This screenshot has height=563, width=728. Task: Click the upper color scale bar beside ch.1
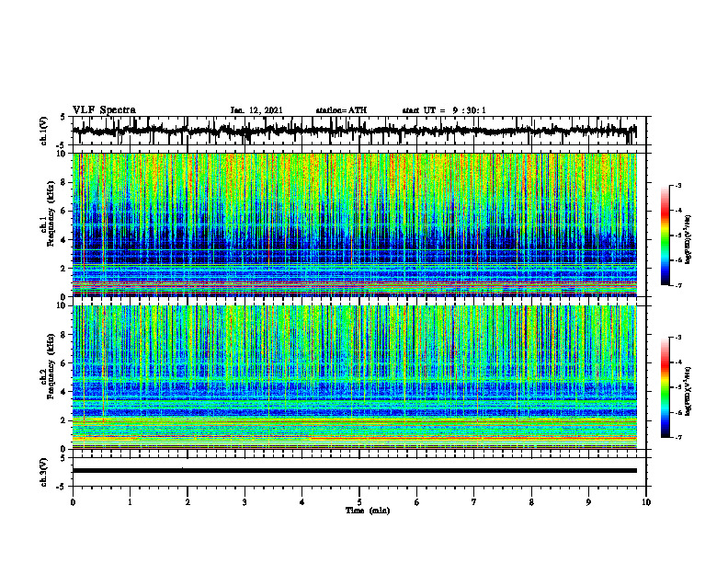665,236
